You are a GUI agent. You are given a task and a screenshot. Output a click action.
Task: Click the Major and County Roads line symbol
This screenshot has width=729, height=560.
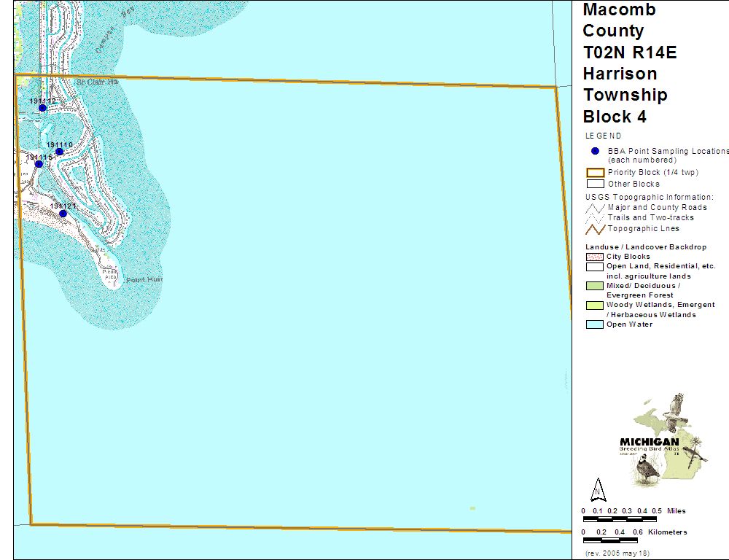click(x=595, y=208)
